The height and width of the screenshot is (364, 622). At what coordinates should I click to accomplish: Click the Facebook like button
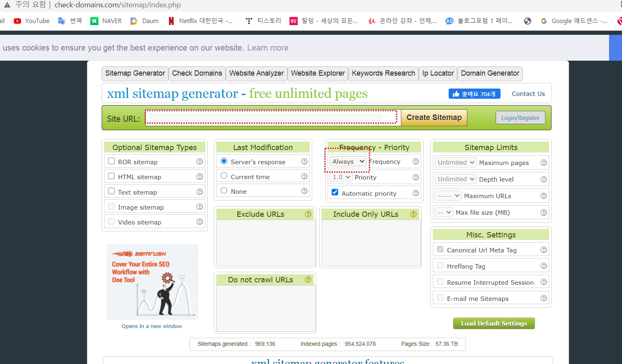475,93
